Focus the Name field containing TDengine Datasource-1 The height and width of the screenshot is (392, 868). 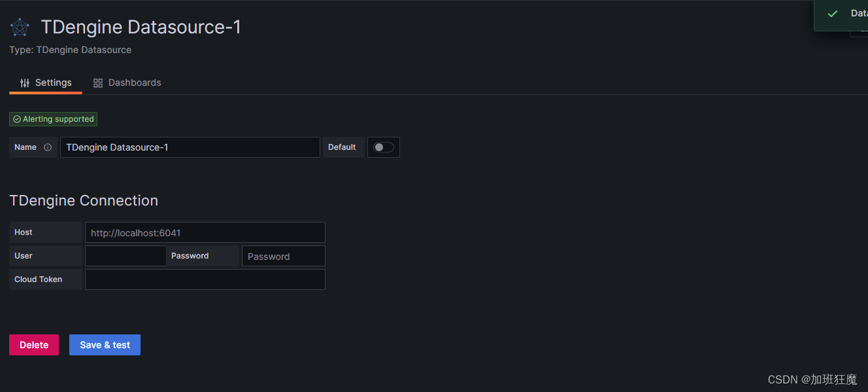[x=190, y=147]
